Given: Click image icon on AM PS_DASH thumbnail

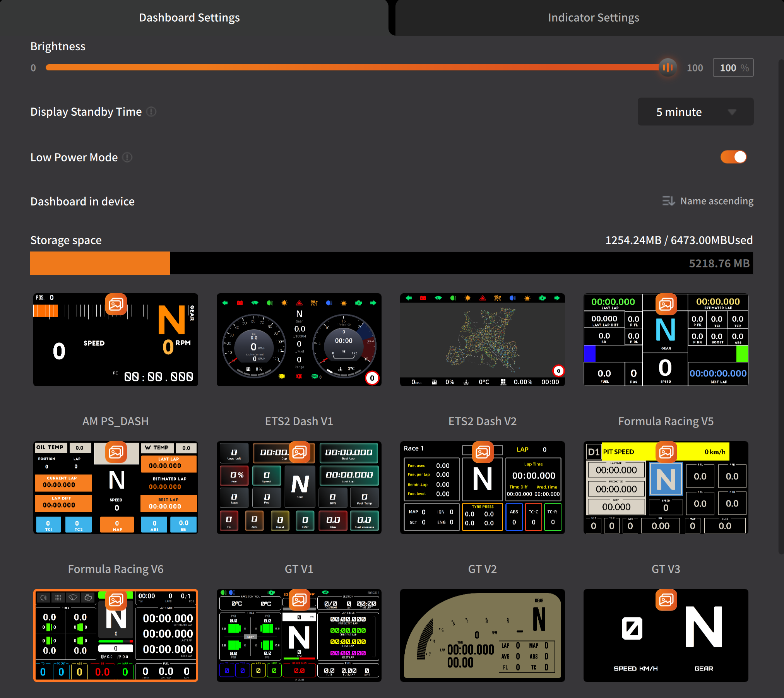Looking at the screenshot, I should pos(116,304).
